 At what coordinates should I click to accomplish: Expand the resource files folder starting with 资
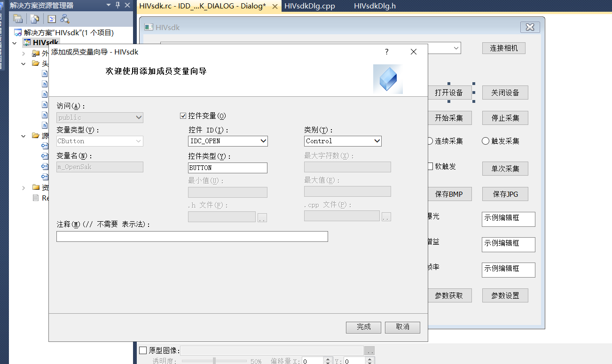(x=24, y=187)
